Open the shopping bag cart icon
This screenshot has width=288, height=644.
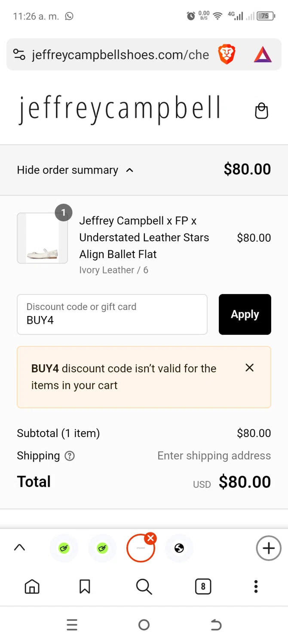261,111
